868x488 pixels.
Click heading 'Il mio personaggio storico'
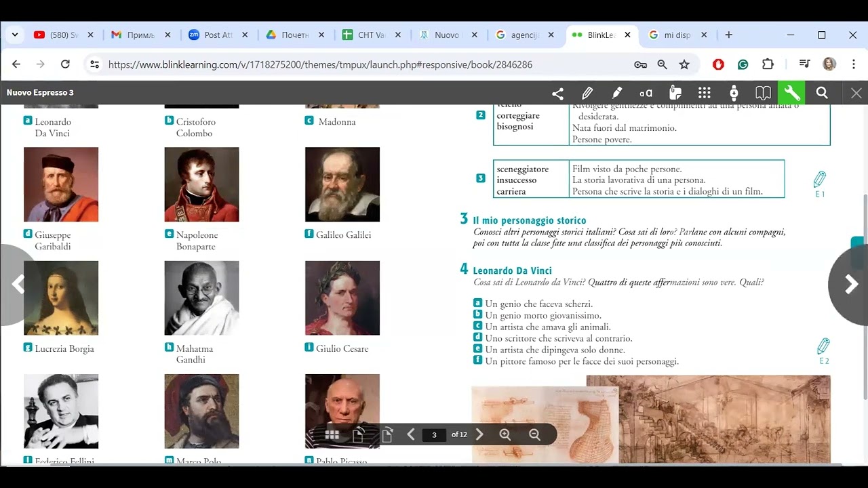tap(529, 220)
